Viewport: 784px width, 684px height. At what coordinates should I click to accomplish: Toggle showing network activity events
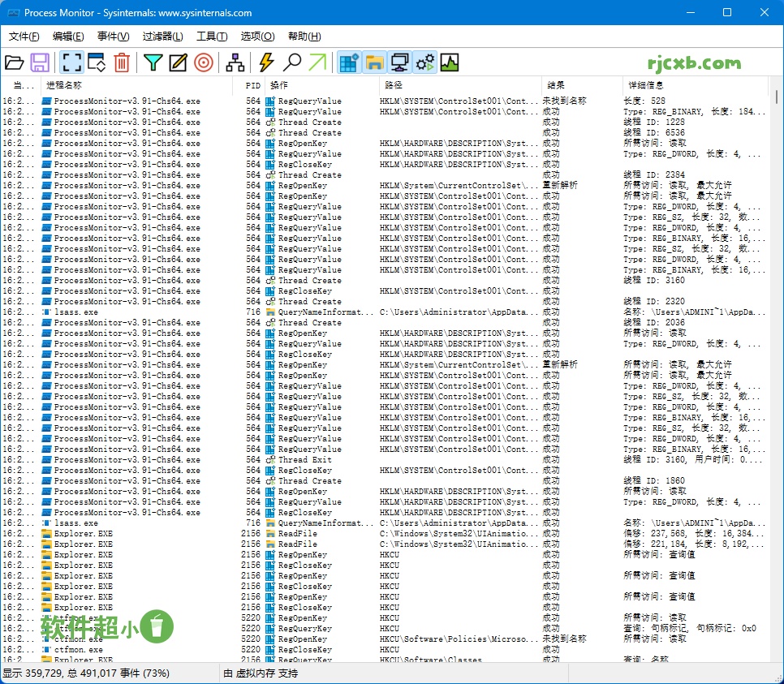401,62
